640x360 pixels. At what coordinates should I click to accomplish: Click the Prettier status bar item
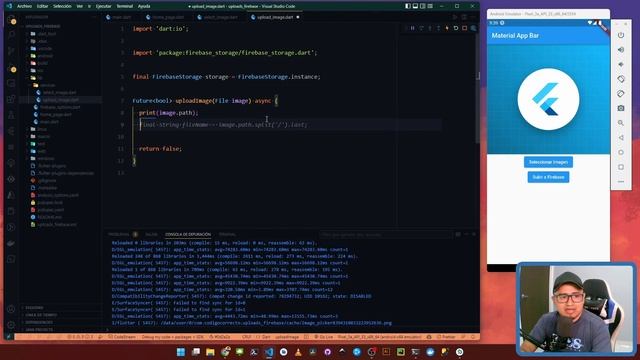446,337
